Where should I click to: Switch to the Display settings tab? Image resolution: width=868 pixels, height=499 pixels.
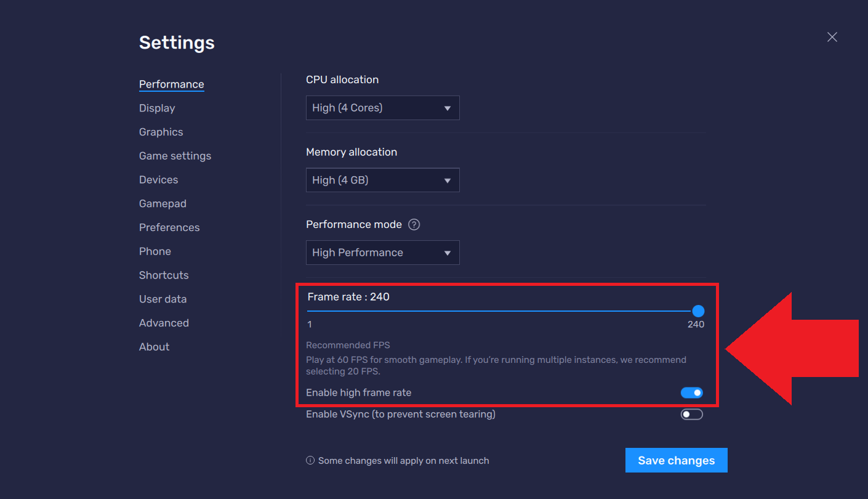point(157,108)
